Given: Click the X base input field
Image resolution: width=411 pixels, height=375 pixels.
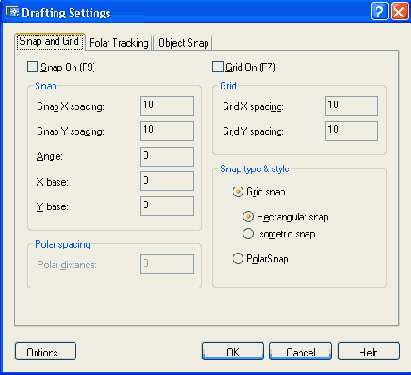Looking at the screenshot, I should (167, 181).
